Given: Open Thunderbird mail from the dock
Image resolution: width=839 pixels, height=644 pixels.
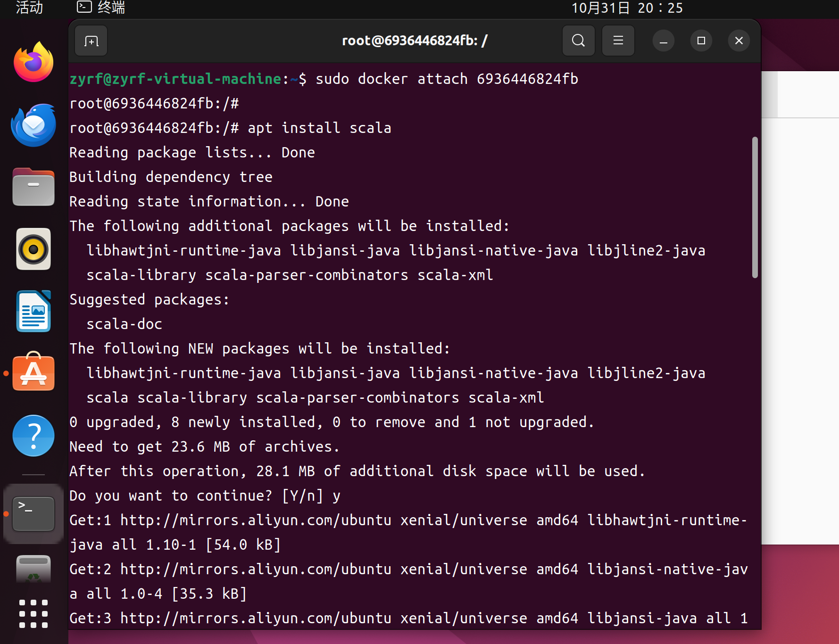Looking at the screenshot, I should pyautogui.click(x=33, y=125).
